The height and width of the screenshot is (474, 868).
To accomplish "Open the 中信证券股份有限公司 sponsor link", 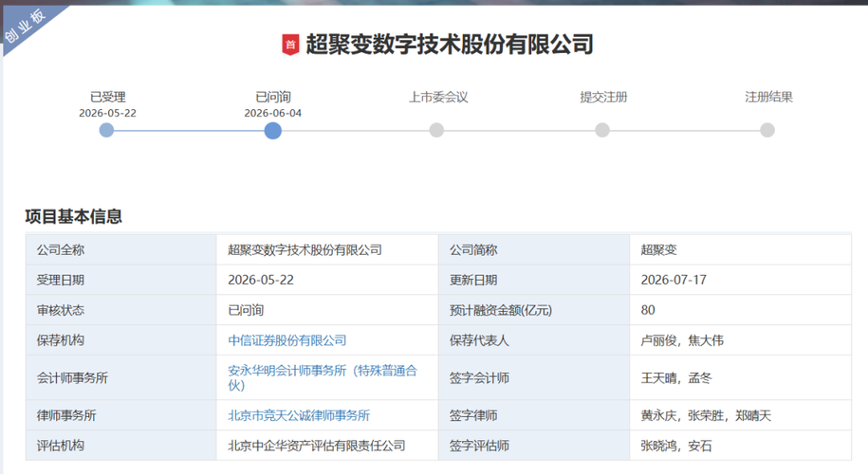I will pyautogui.click(x=287, y=340).
